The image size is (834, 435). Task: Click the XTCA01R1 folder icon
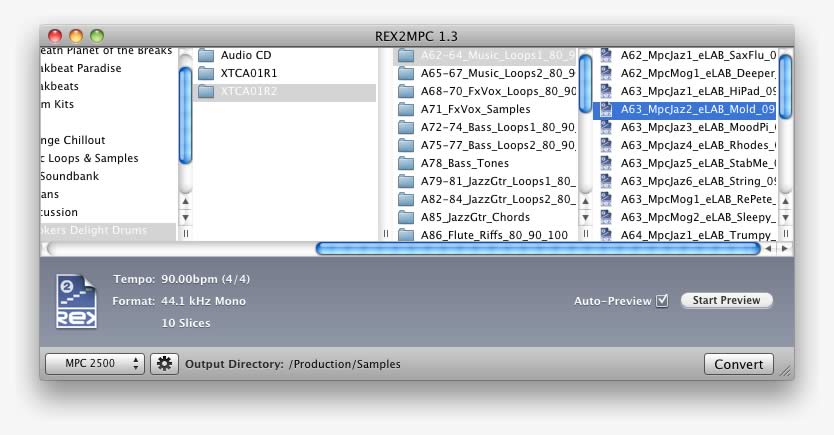coord(206,73)
